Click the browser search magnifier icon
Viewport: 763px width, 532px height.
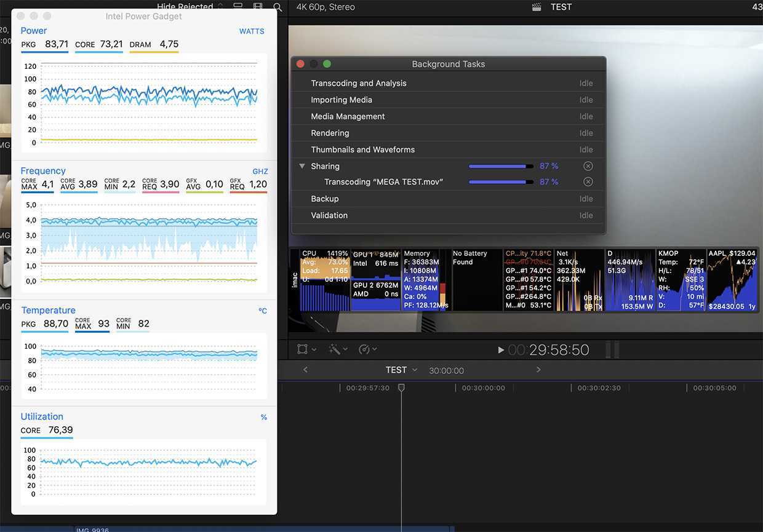point(278,7)
